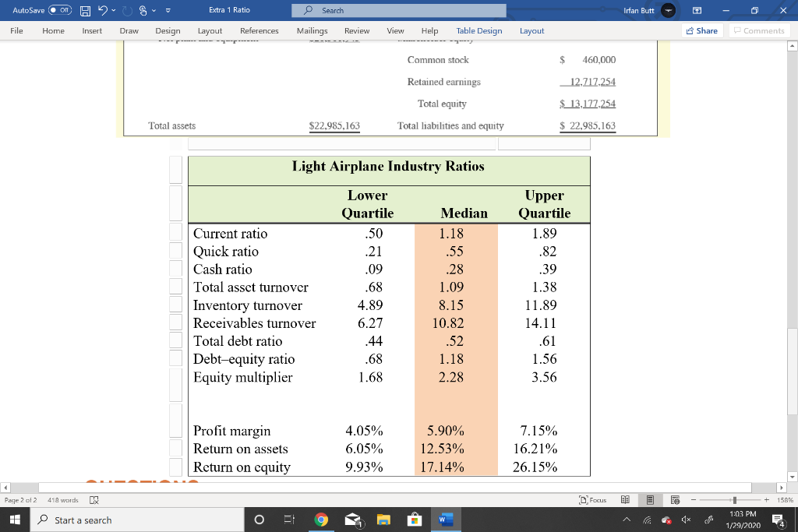Open the Touch/Mouse Mode dropdown arrow

[x=154, y=10]
